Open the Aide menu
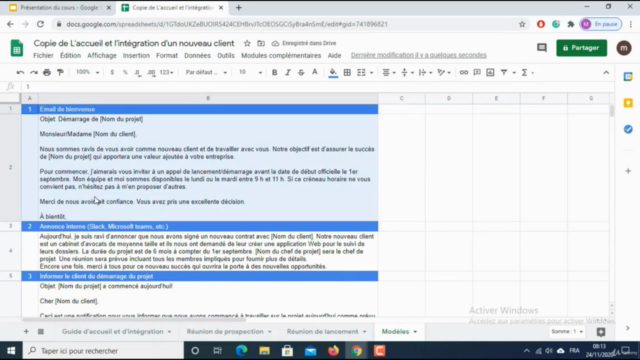The height and width of the screenshot is (360, 640). pos(334,56)
